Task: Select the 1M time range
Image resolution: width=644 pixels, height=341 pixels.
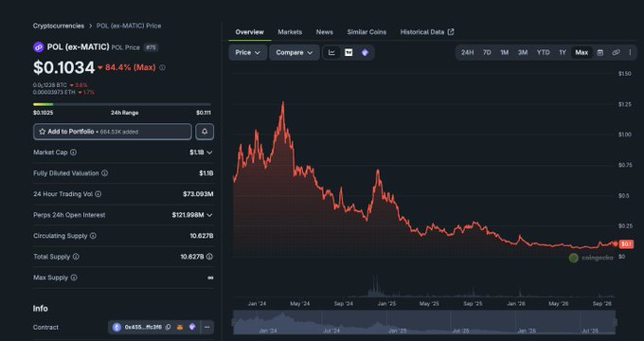Action: point(505,53)
